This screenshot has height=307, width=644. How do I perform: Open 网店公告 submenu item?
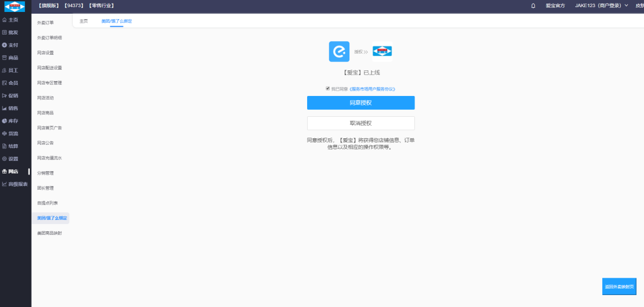[45, 143]
